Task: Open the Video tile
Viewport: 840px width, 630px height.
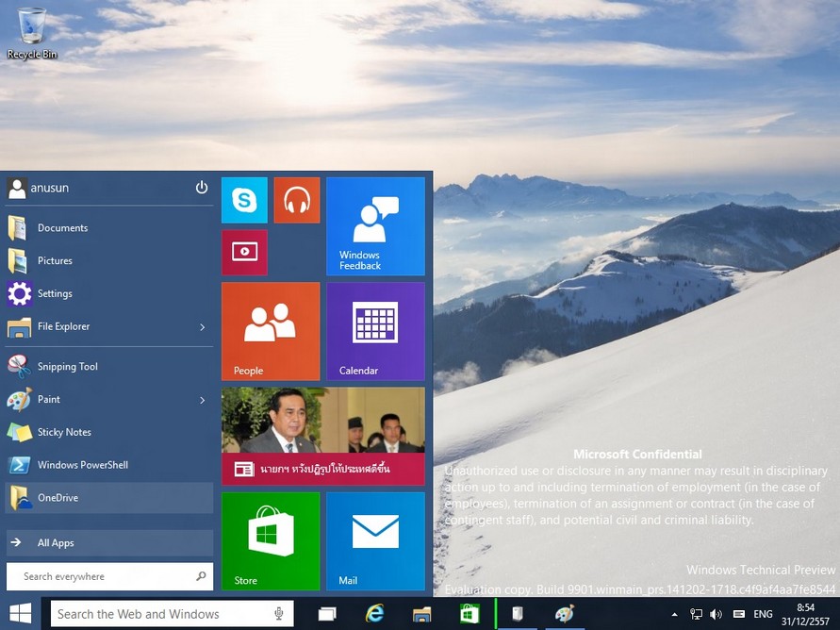Action: point(244,253)
